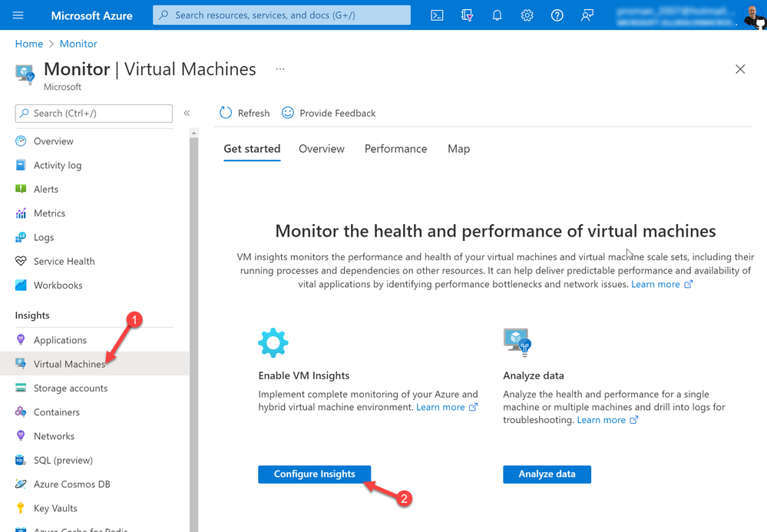Click the SQL (preview) icon

21,460
